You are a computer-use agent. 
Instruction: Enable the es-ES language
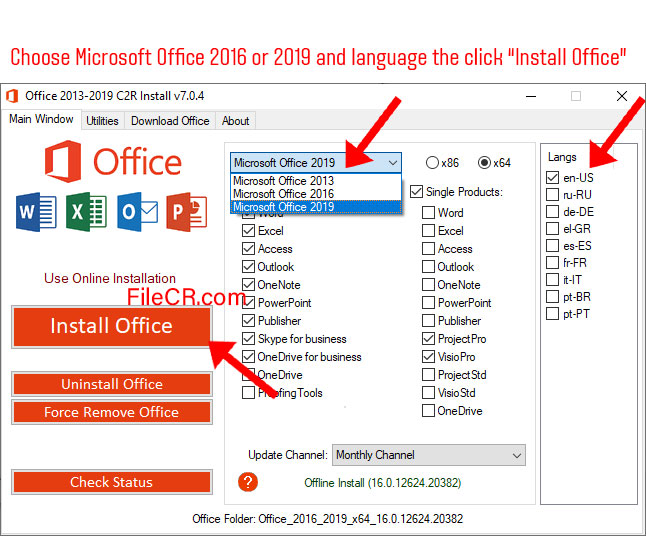[552, 246]
